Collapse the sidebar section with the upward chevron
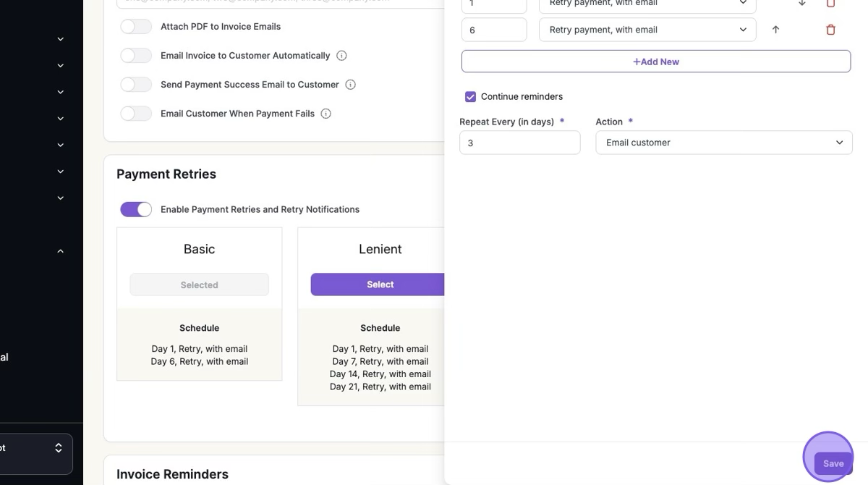This screenshot has width=868, height=485. pos(61,251)
